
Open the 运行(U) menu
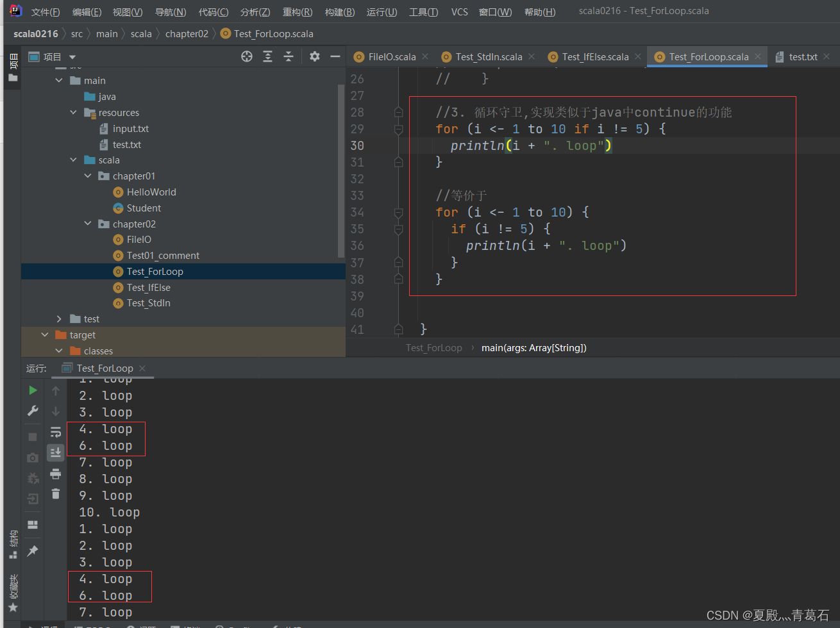382,12
